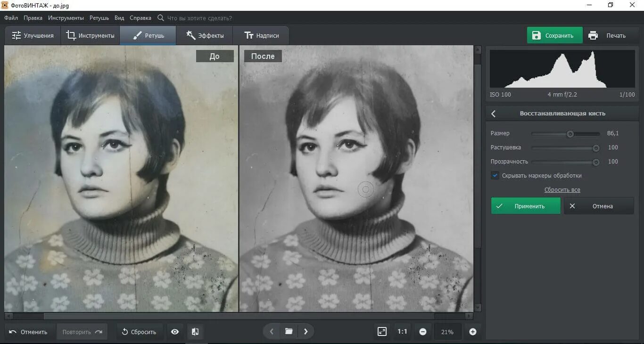Go to previous photo arrow
This screenshot has height=344, width=644.
pos(272,331)
